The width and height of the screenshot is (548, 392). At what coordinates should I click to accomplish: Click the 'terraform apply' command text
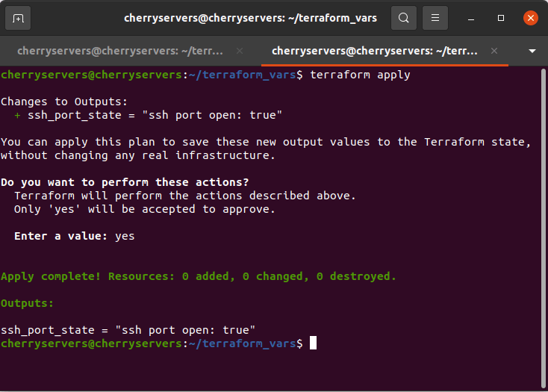coord(360,75)
